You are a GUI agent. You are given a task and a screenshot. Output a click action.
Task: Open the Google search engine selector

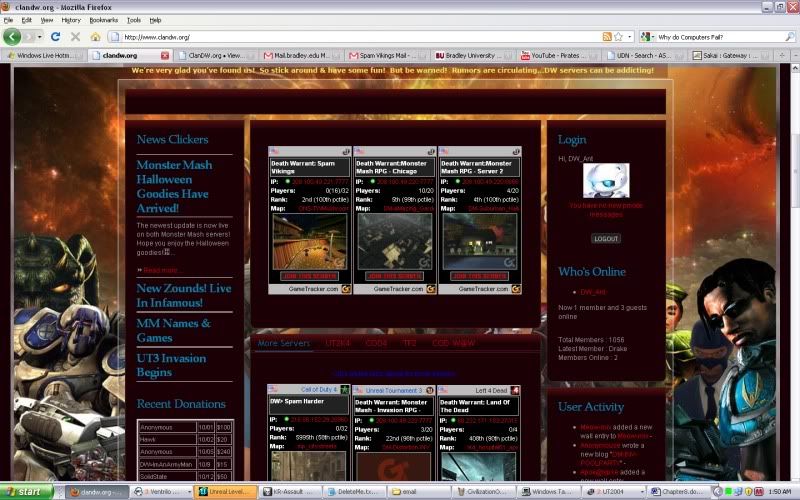pos(647,37)
